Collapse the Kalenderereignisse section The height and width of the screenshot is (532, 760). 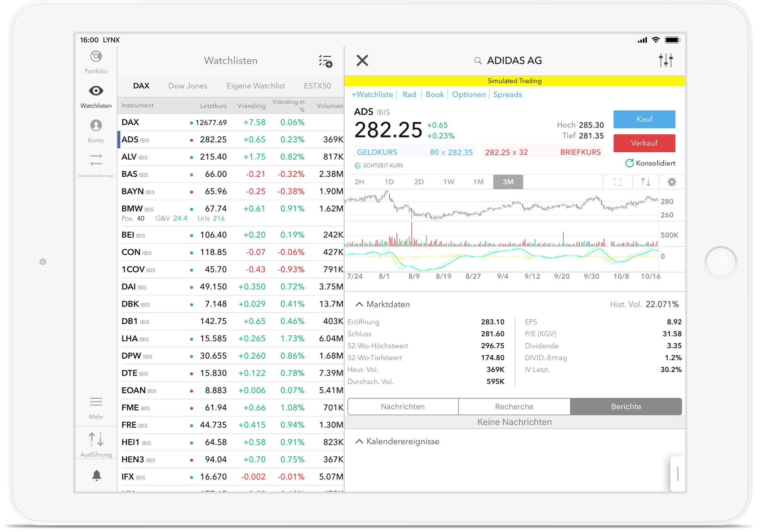click(359, 442)
